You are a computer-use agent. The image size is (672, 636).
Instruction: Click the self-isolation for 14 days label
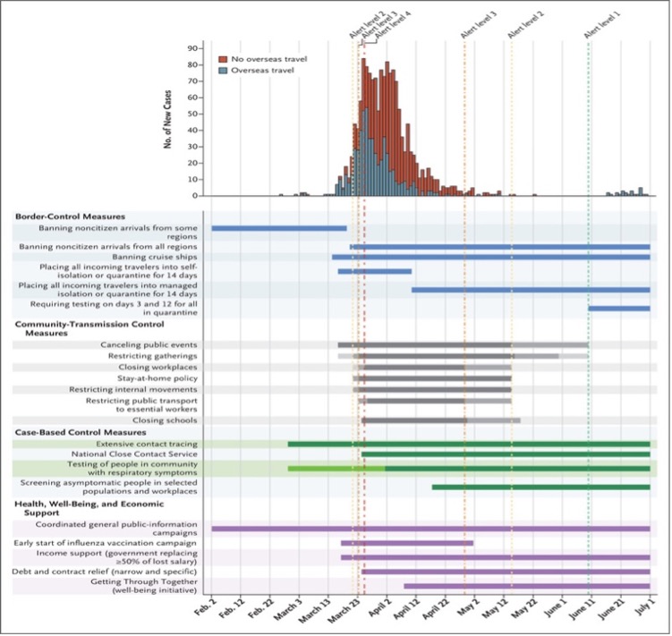tap(118, 271)
